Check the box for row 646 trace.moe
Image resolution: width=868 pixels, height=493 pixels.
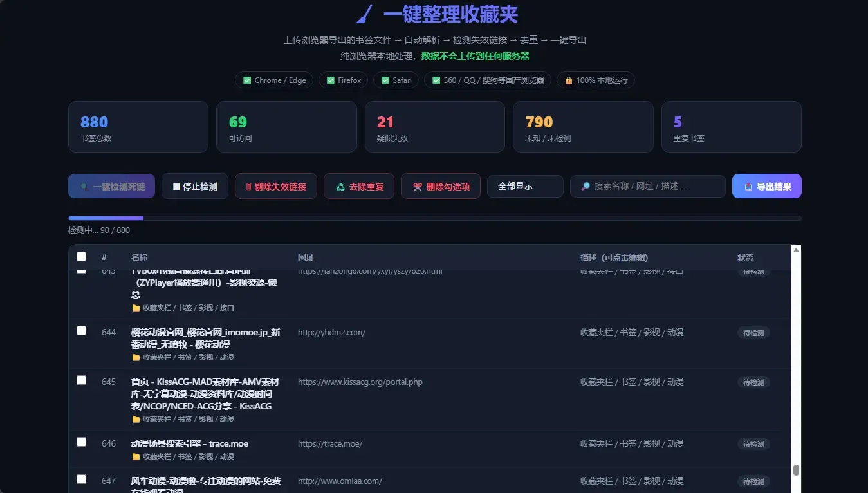[81, 442]
